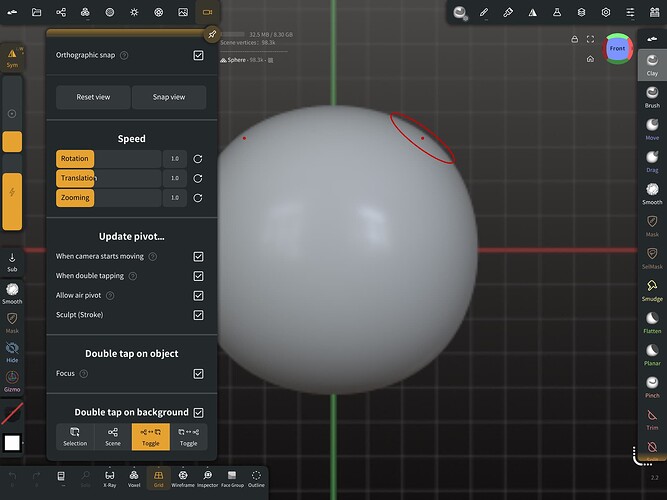Toggle X-Ray display in bottom bar
Image resolution: width=667 pixels, height=500 pixels.
(110, 478)
